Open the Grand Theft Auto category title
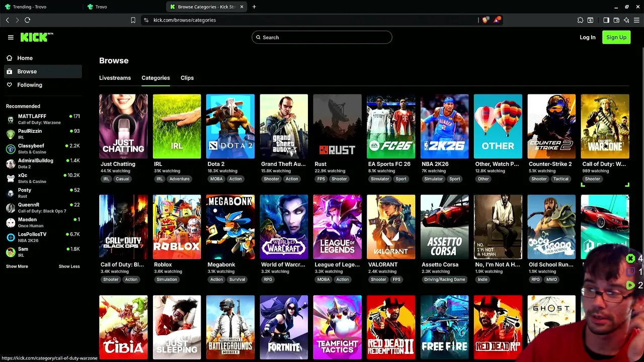Screen dimensions: 644x362 pos(283,164)
